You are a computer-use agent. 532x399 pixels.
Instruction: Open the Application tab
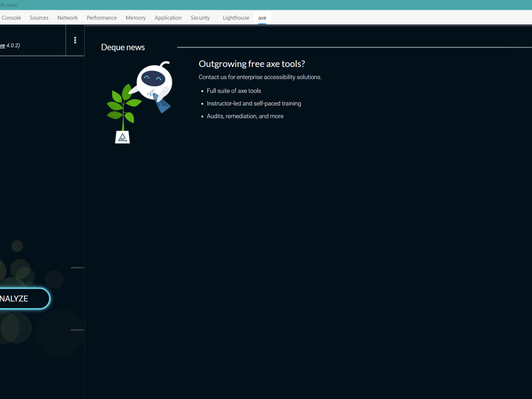168,18
